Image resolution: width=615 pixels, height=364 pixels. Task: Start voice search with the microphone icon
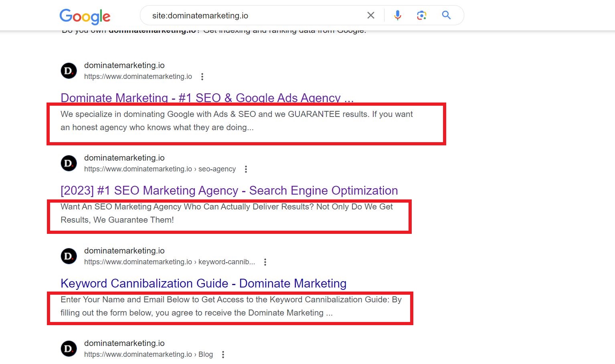[398, 15]
